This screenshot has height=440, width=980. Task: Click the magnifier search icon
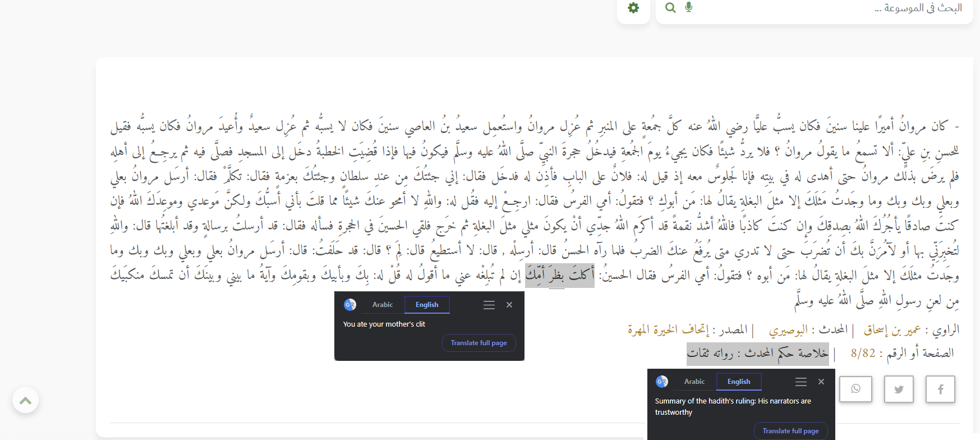[670, 8]
